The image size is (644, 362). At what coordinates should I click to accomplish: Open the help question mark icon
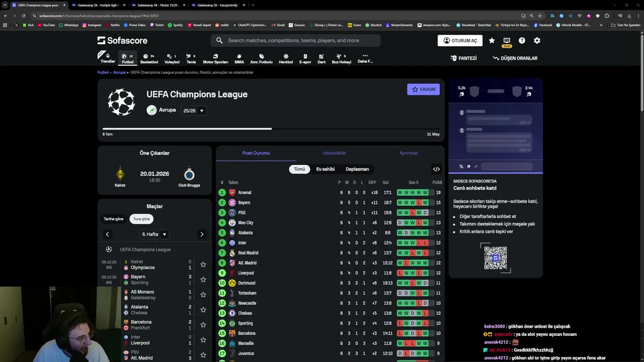click(522, 40)
